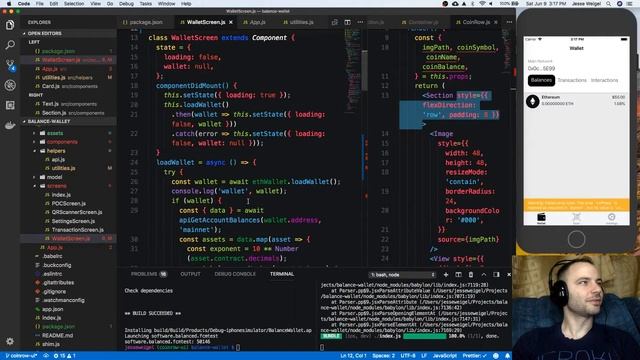Image resolution: width=640 pixels, height=360 pixels.
Task: Close the terminal panel
Action: coord(509,275)
